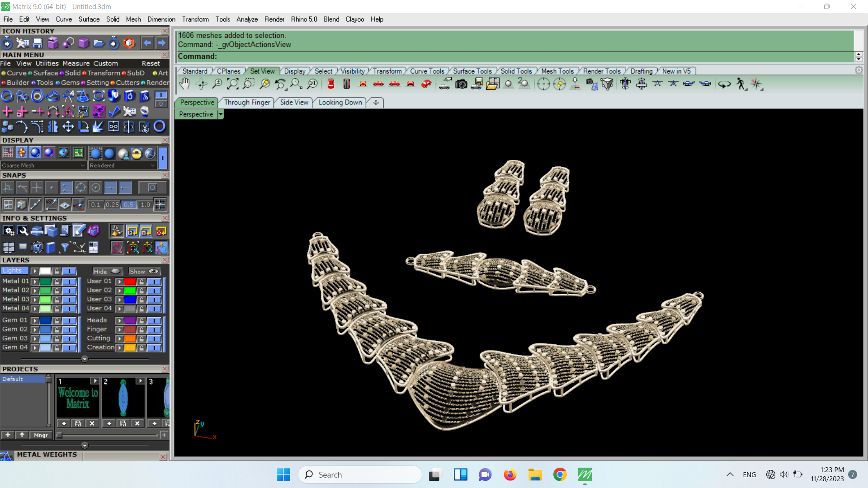868x488 pixels.
Task: Switch to the Side View tab
Action: pyautogui.click(x=294, y=103)
